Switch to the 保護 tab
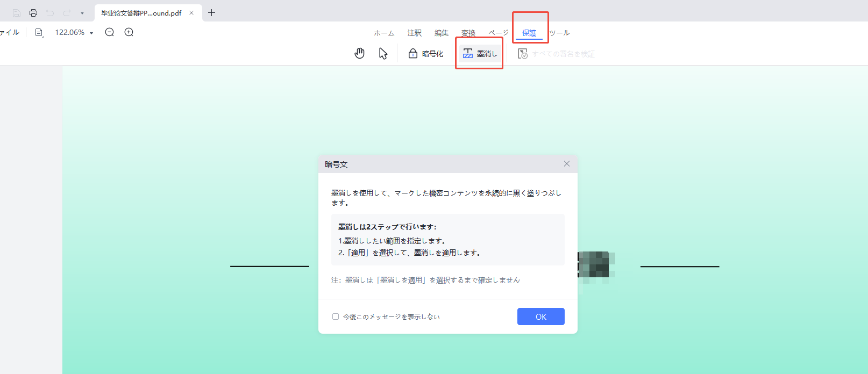The height and width of the screenshot is (374, 868). click(529, 33)
